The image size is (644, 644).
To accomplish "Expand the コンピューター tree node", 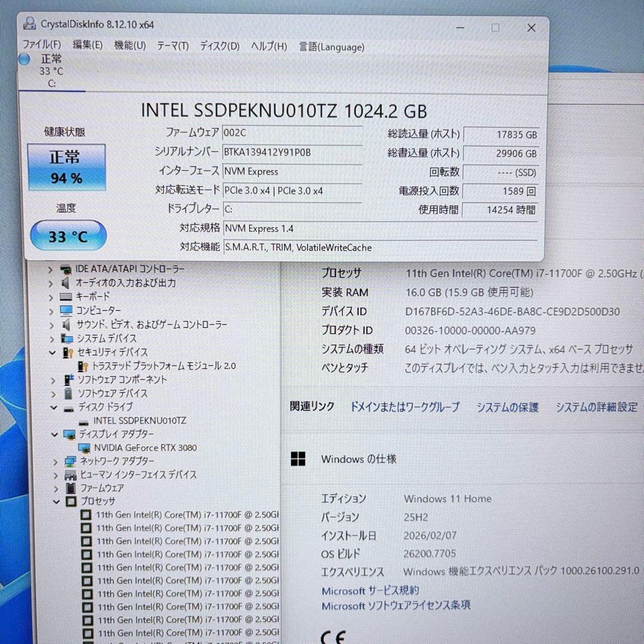I will 52,310.
